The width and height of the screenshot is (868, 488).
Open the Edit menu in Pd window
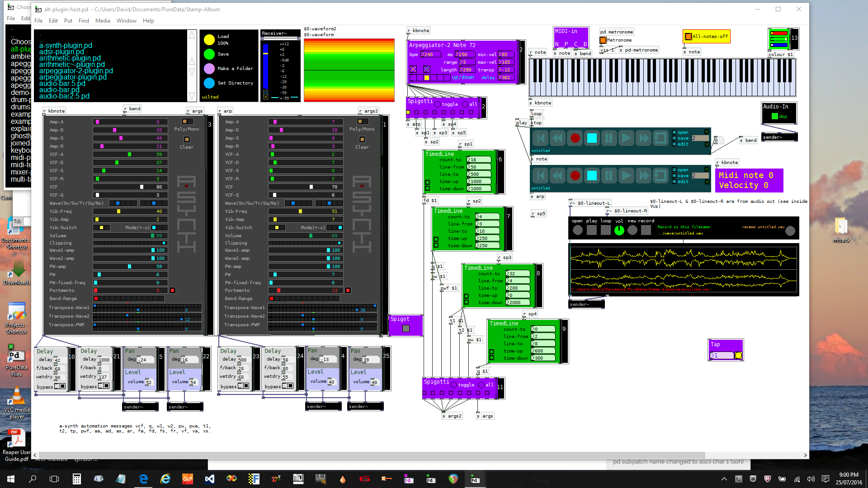tap(53, 21)
